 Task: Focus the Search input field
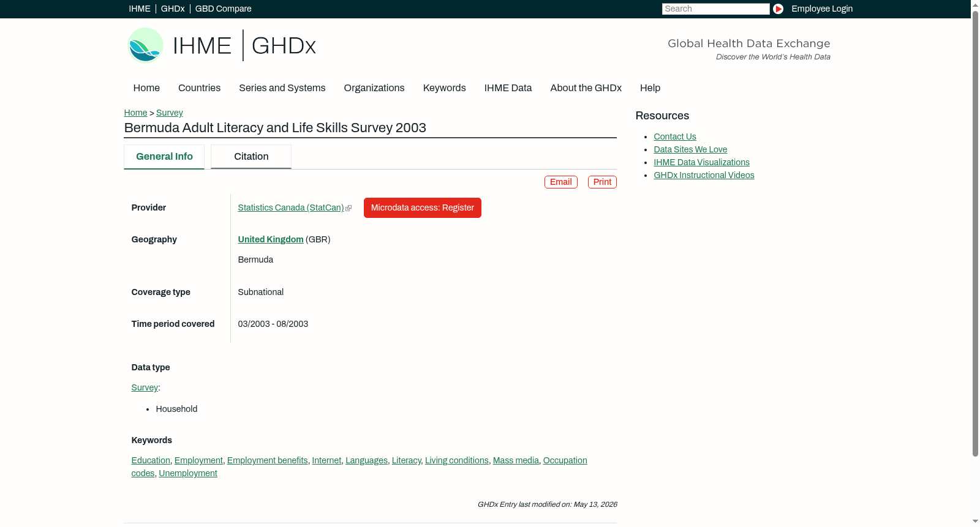(715, 9)
